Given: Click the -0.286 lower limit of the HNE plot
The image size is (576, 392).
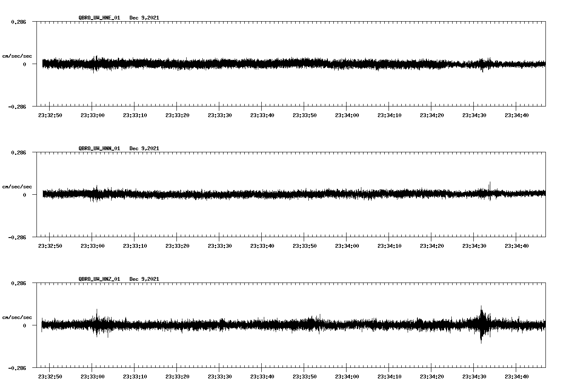Looking at the screenshot, I should (x=17, y=106).
